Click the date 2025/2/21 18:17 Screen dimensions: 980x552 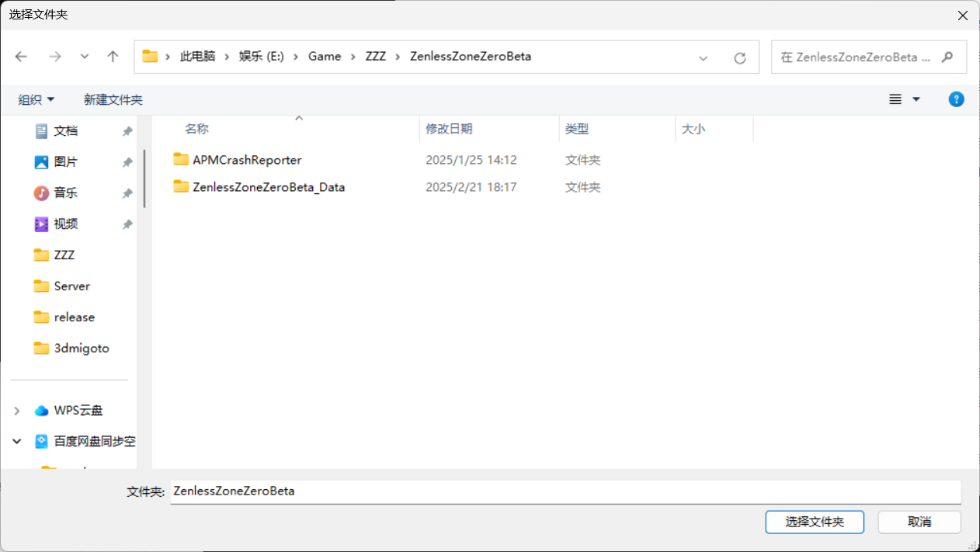point(471,187)
